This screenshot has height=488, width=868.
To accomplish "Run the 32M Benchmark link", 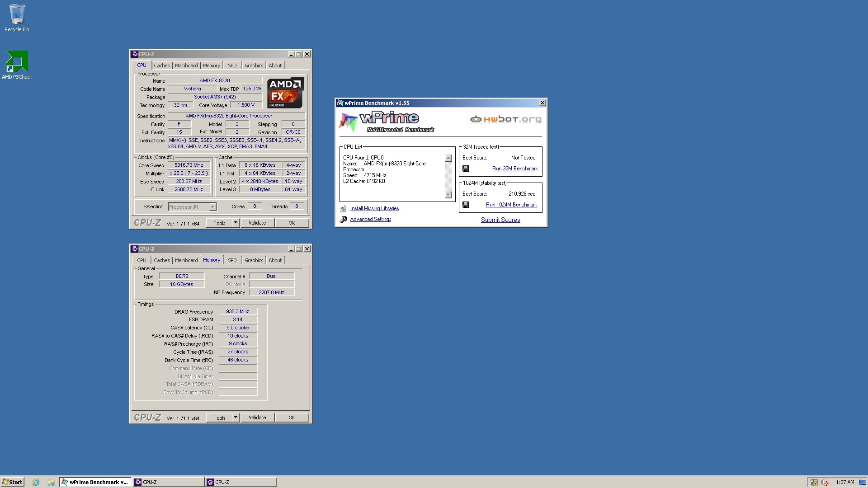I will 515,169.
